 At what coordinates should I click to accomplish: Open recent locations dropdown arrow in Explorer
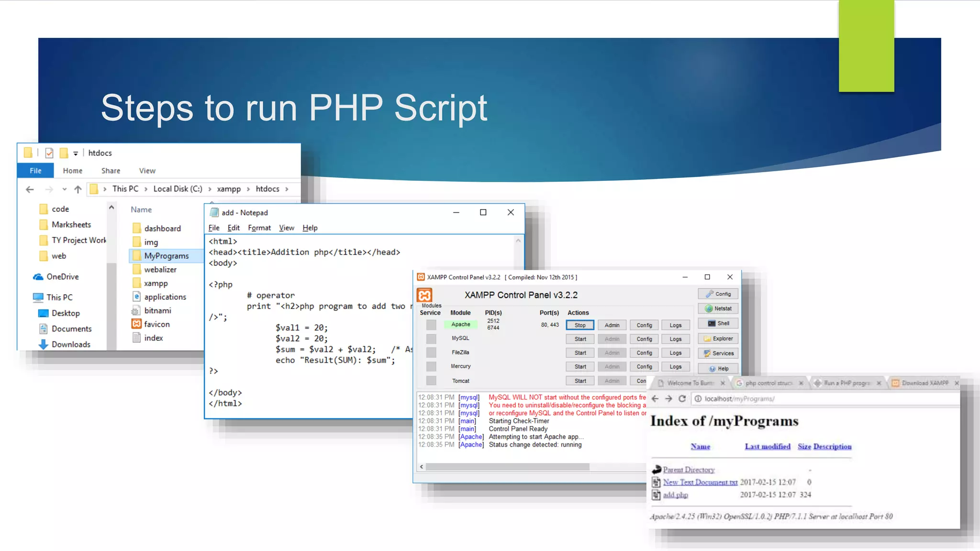tap(64, 189)
